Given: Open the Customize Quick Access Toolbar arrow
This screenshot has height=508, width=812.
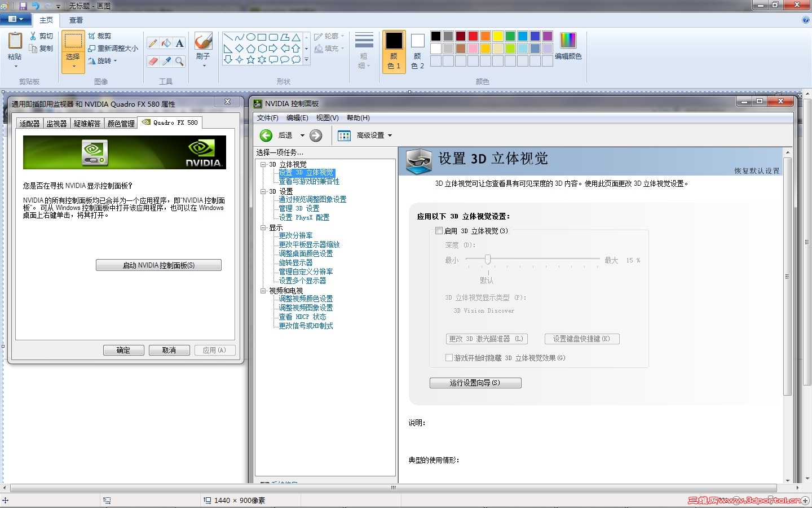Looking at the screenshot, I should click(58, 6).
